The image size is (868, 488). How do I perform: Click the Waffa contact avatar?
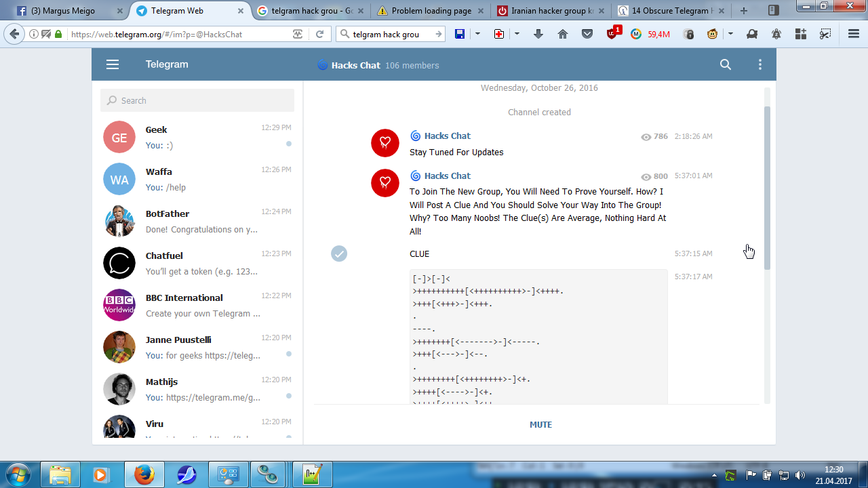click(119, 179)
